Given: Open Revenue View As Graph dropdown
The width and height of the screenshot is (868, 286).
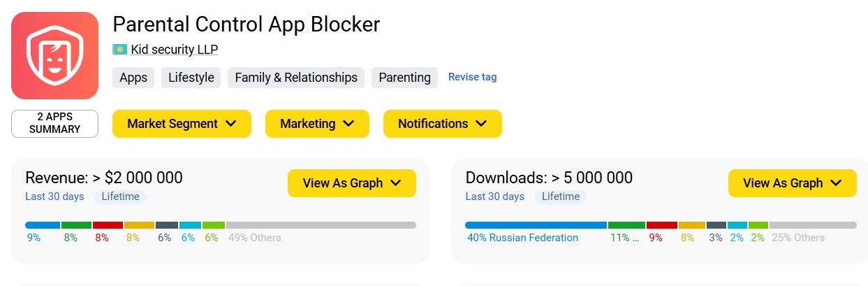Looking at the screenshot, I should click(351, 183).
